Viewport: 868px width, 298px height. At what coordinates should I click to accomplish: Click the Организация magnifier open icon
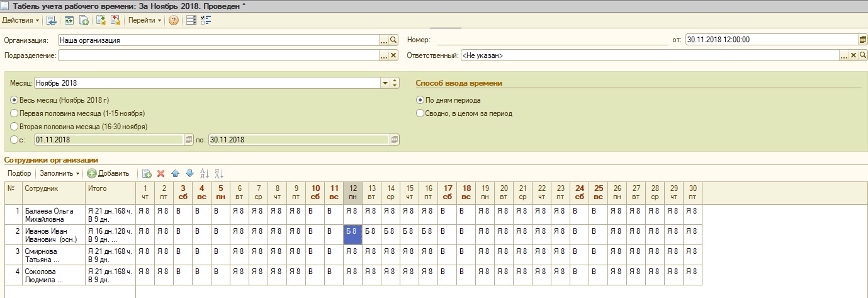[393, 40]
